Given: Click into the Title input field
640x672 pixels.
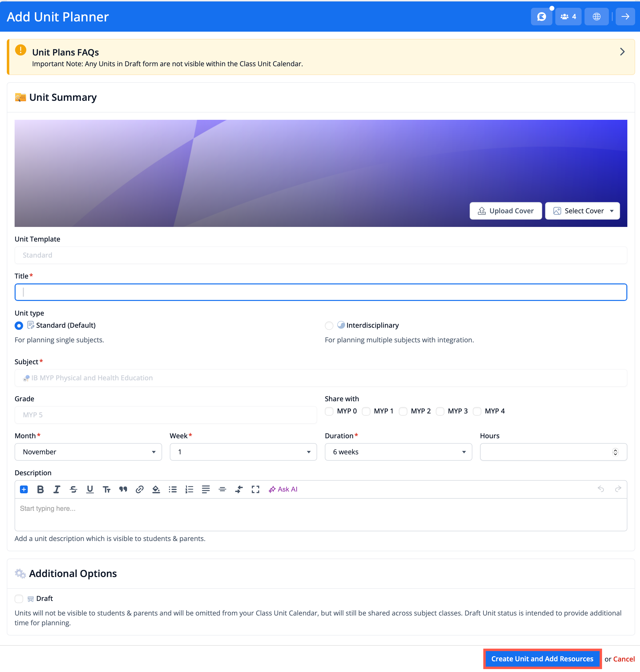Looking at the screenshot, I should [x=320, y=292].
